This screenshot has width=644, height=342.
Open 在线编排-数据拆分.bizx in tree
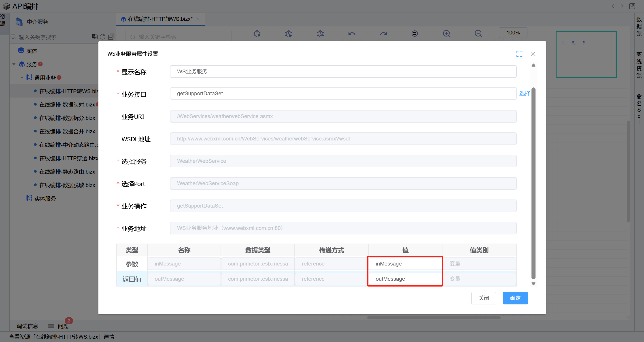(x=67, y=118)
